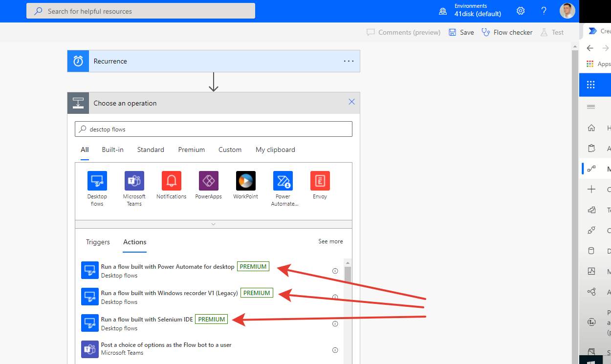Go to Home icon in right window sidebar
The height and width of the screenshot is (364, 611).
(591, 128)
